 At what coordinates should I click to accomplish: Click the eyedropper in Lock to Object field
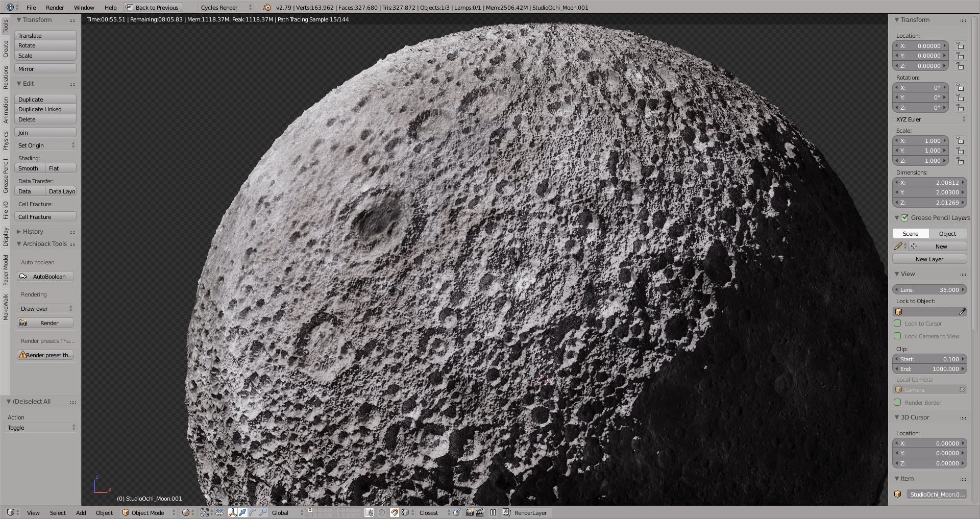point(962,312)
